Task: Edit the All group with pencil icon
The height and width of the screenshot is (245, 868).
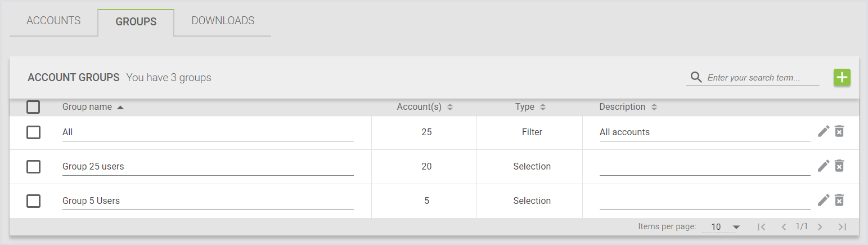Action: [x=824, y=132]
